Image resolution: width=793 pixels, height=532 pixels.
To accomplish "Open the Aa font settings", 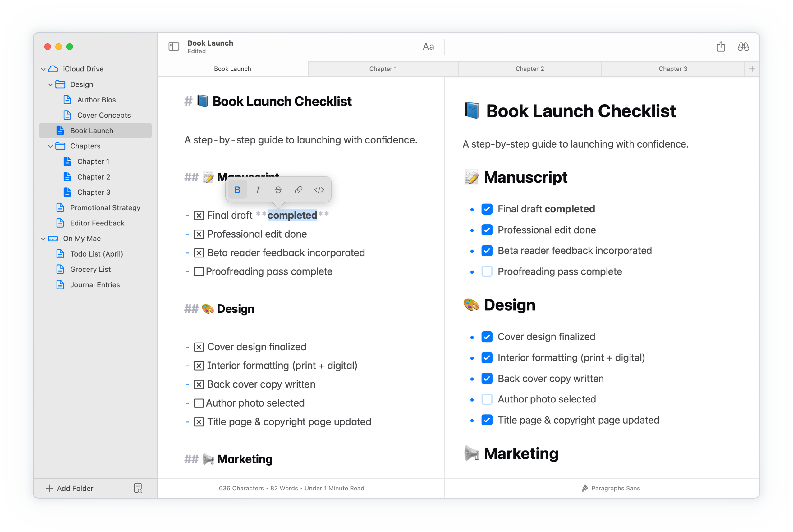I will [429, 47].
